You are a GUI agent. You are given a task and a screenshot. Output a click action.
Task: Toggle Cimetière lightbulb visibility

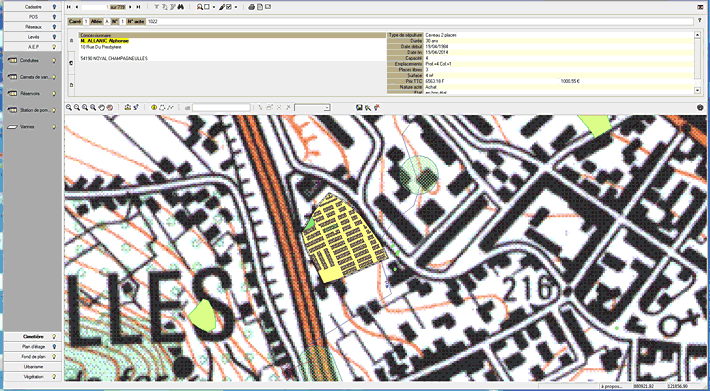pyautogui.click(x=54, y=337)
